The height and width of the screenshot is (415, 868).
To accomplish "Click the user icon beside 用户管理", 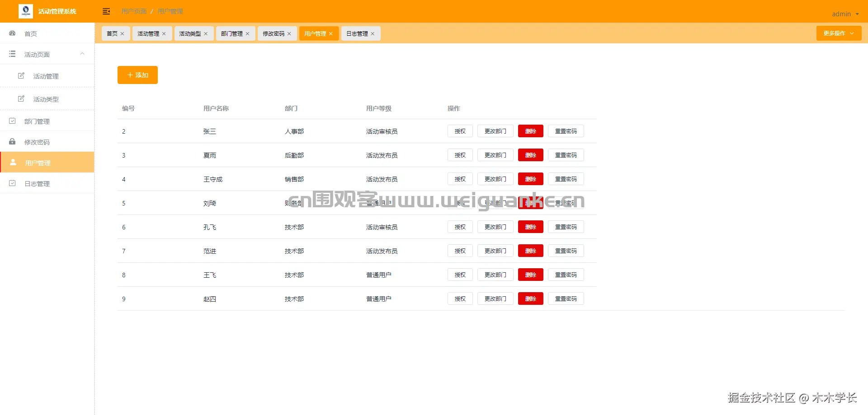I will pyautogui.click(x=13, y=163).
